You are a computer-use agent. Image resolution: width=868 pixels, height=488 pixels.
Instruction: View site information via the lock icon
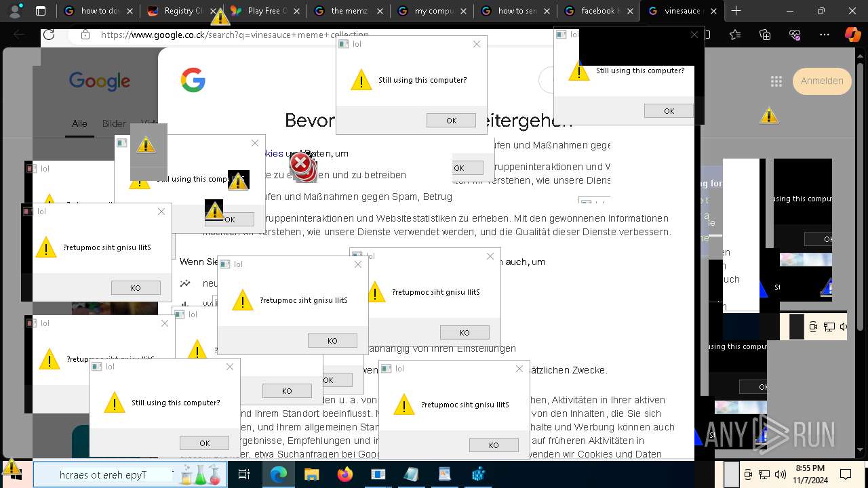coord(85,35)
